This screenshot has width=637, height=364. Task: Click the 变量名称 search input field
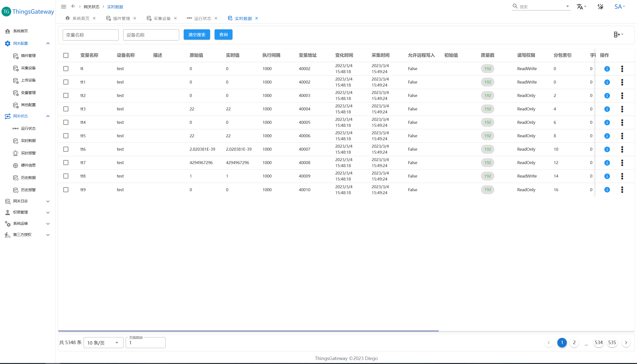click(91, 35)
